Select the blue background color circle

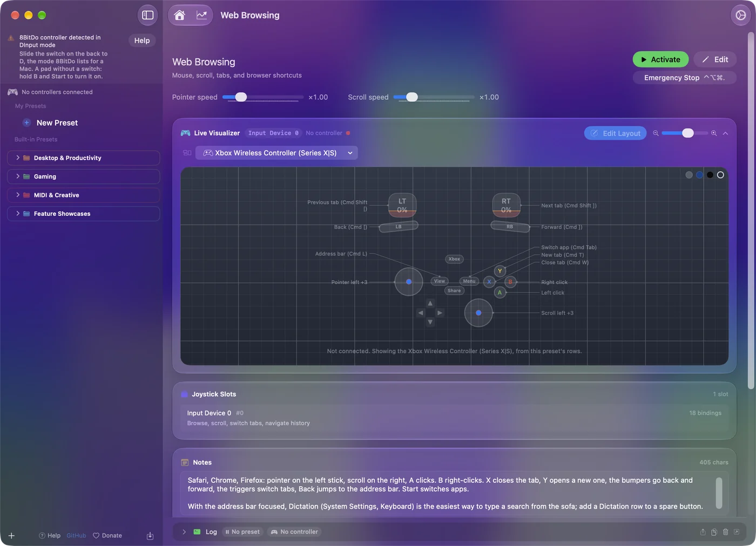[699, 175]
